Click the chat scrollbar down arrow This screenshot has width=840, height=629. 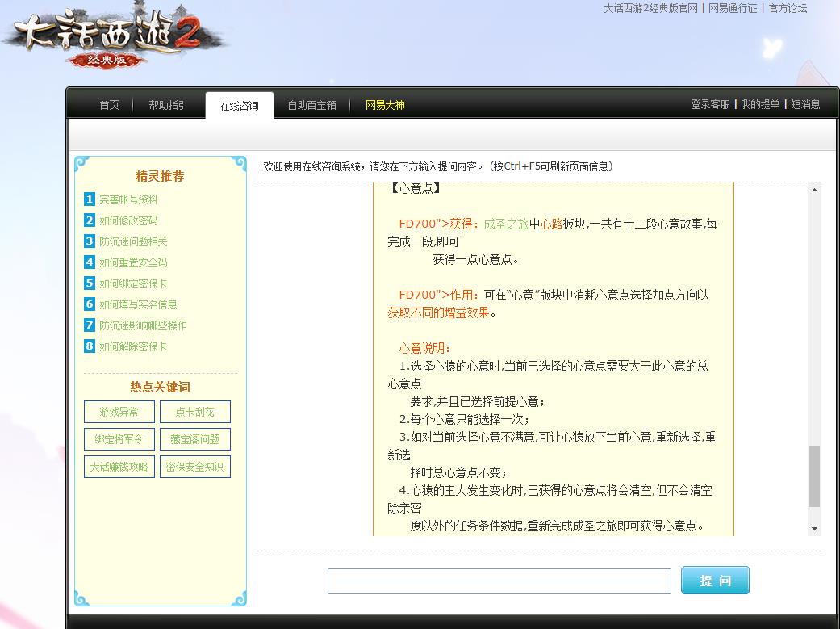click(x=814, y=529)
